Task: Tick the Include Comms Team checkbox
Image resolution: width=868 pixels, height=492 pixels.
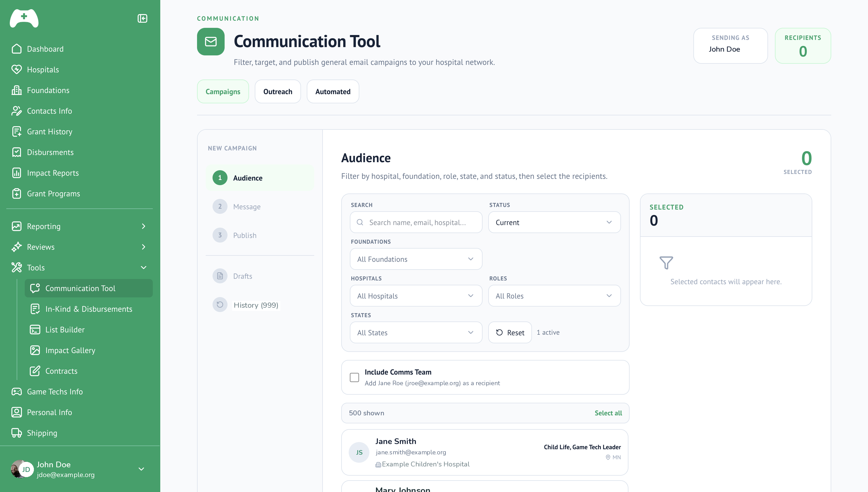Action: pos(354,377)
